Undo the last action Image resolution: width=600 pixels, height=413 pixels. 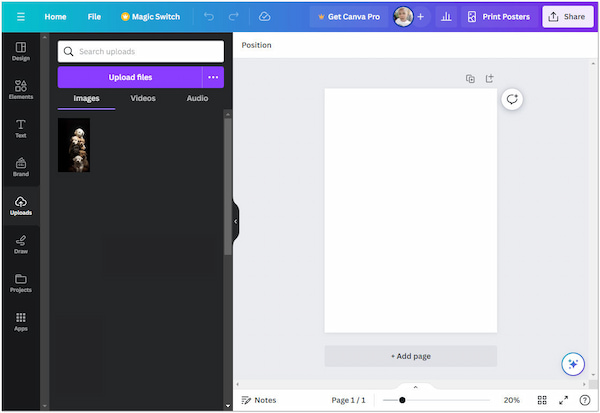pos(209,16)
